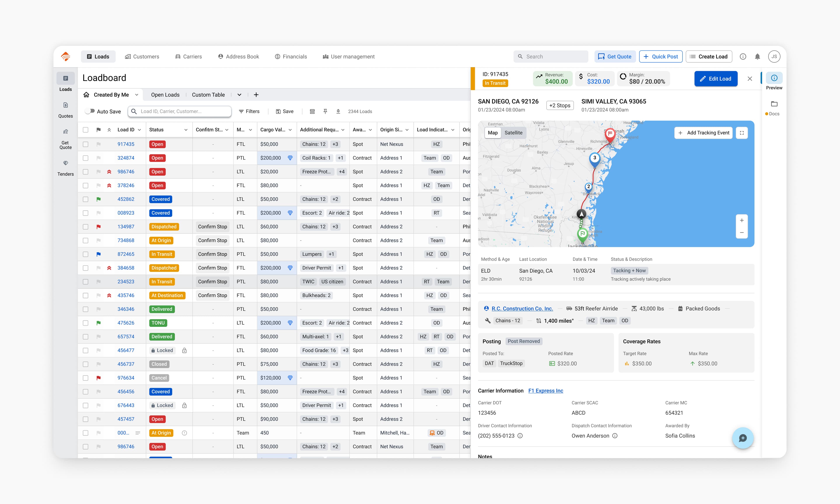Open the Origin Si... column dropdown
Viewport: 840px width, 504px height.
407,130
